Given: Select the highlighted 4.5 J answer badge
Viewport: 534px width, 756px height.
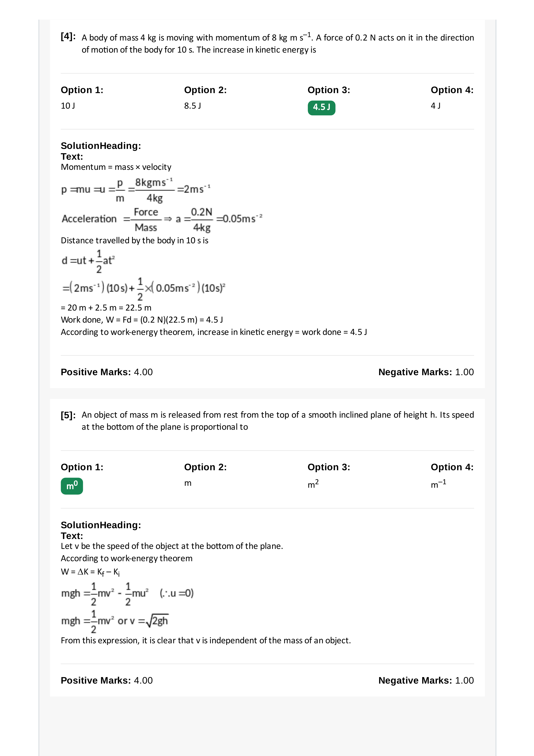Looking at the screenshot, I should 321,108.
